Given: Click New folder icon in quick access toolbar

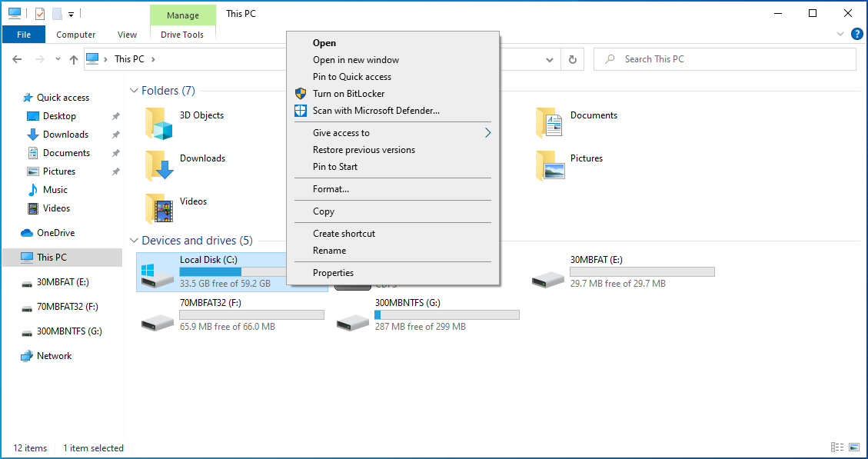Looking at the screenshot, I should [x=57, y=13].
